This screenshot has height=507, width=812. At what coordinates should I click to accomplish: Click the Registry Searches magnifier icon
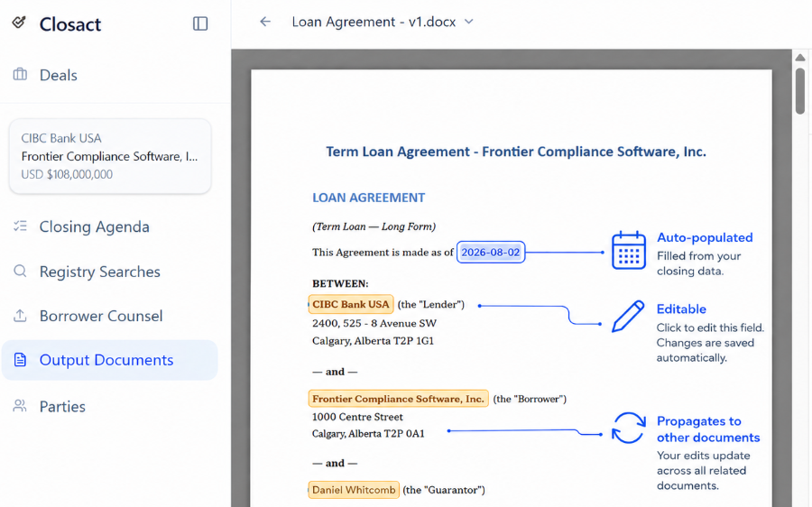pos(20,271)
